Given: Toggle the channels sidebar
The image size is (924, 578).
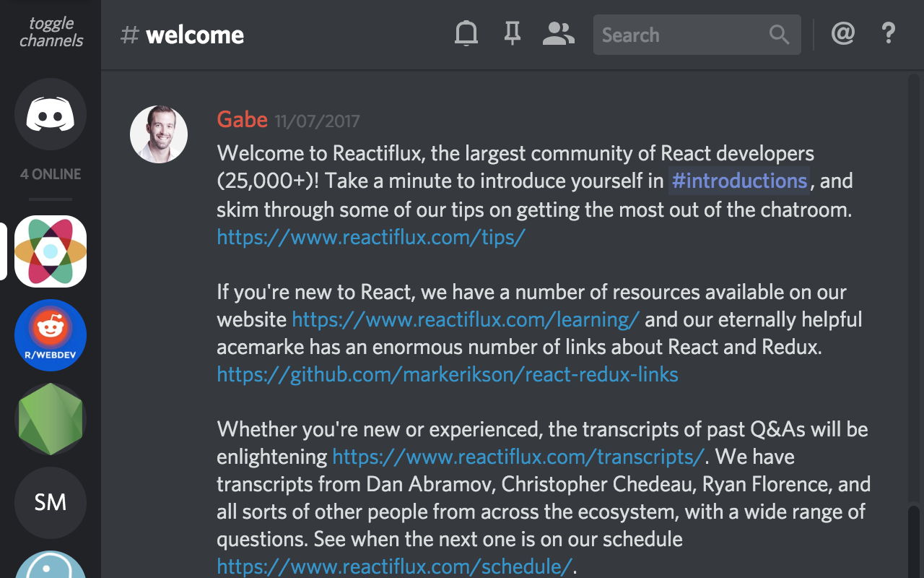Looking at the screenshot, I should tap(51, 33).
